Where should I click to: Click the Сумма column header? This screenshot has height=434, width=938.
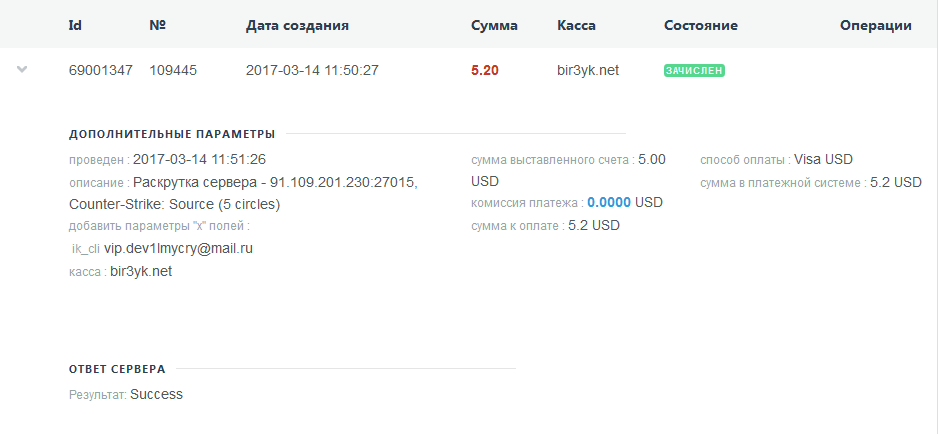coord(494,25)
